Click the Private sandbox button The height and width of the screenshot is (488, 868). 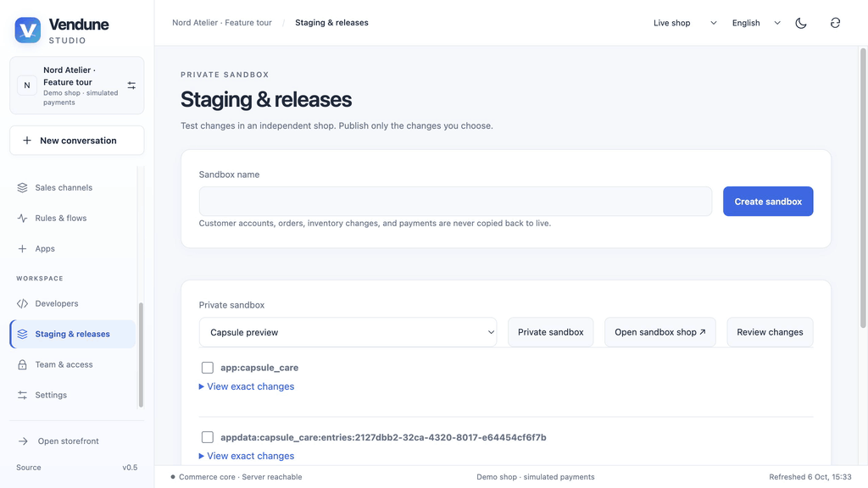tap(551, 332)
